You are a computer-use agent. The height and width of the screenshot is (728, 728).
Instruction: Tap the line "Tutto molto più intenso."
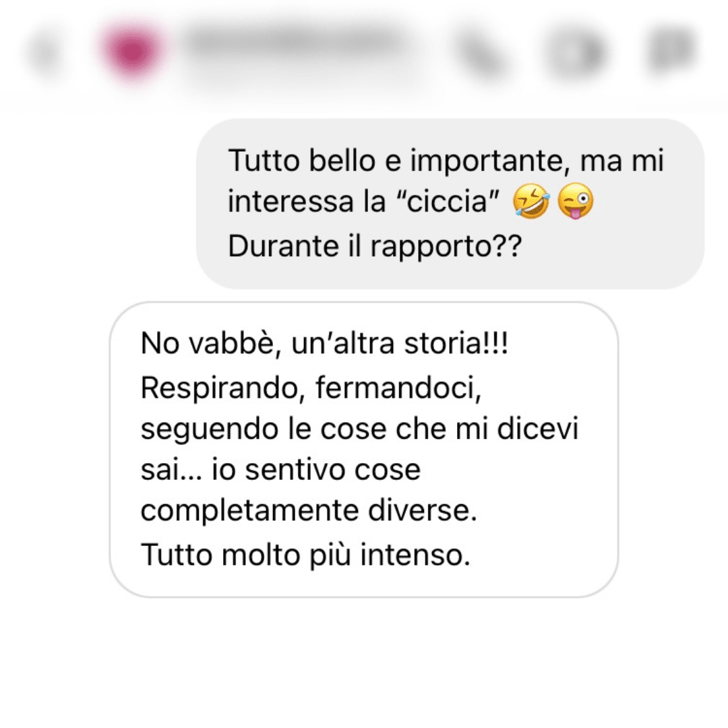point(305,554)
